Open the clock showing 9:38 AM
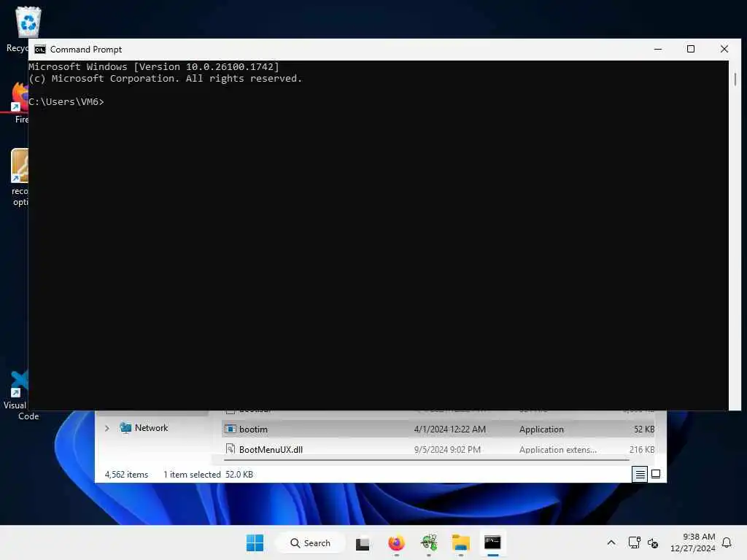The image size is (747, 560). (x=693, y=542)
